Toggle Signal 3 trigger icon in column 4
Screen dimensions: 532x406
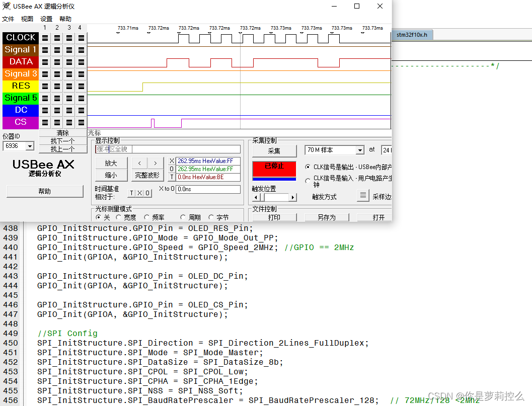click(x=81, y=74)
